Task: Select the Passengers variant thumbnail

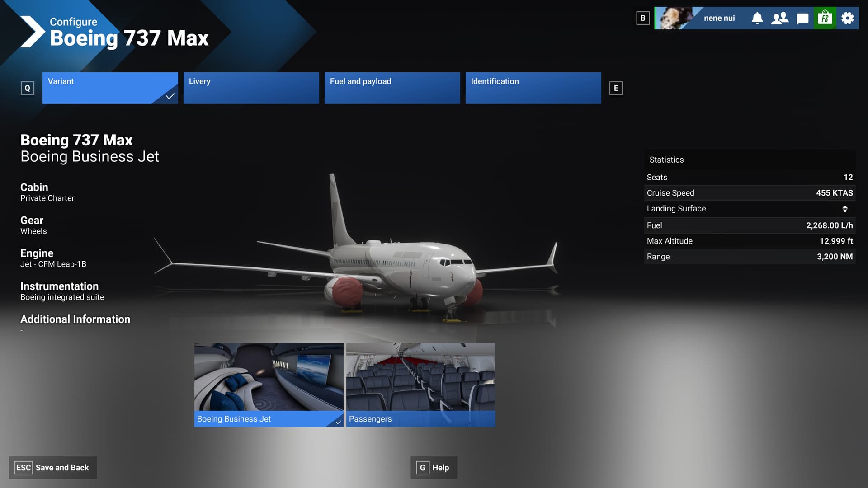Action: click(x=421, y=385)
